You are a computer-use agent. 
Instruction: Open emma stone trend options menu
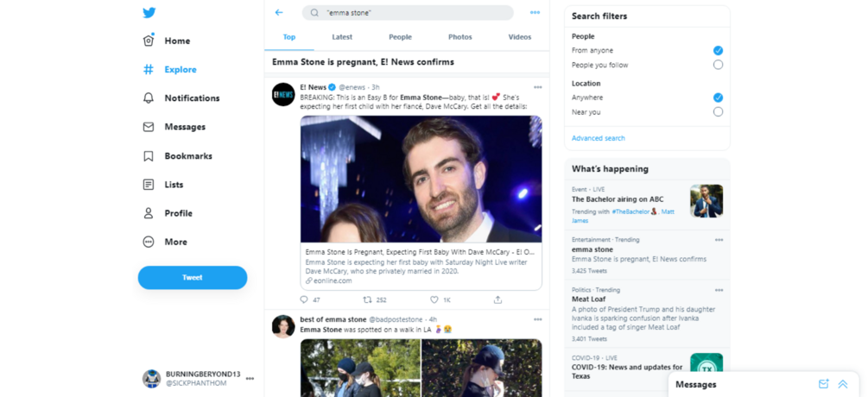[x=719, y=240]
